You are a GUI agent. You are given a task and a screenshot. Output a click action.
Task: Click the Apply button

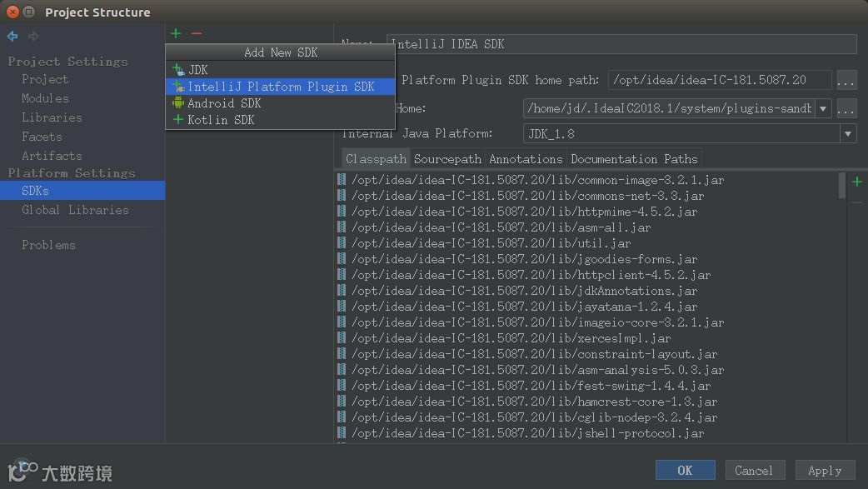[825, 470]
